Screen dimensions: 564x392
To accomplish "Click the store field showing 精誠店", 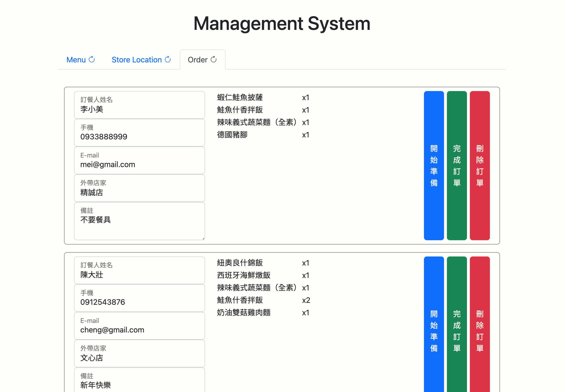I will coord(140,188).
